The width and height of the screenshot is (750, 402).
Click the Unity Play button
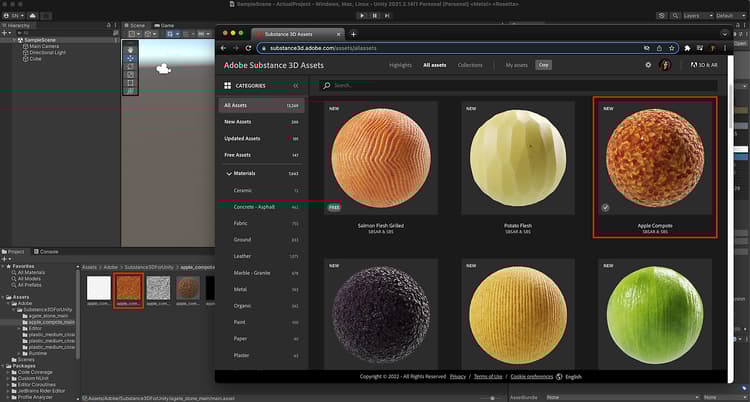click(361, 16)
